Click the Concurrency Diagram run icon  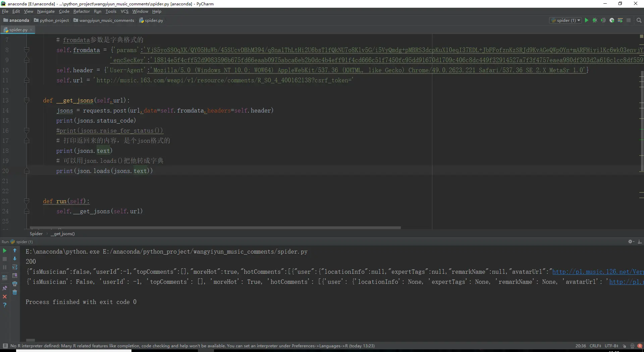[x=620, y=20]
